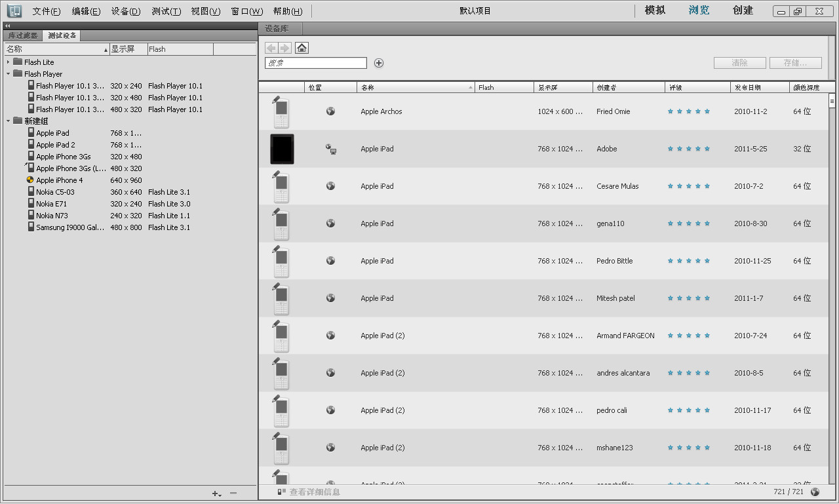839x504 pixels.
Task: Click globe icon in mshane123 row
Action: 331,448
